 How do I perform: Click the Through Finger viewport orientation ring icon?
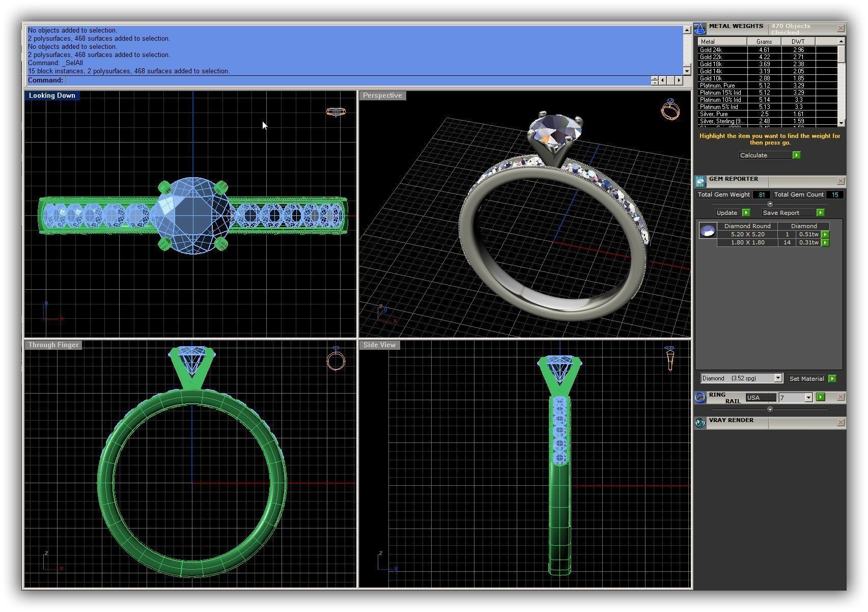coord(336,358)
